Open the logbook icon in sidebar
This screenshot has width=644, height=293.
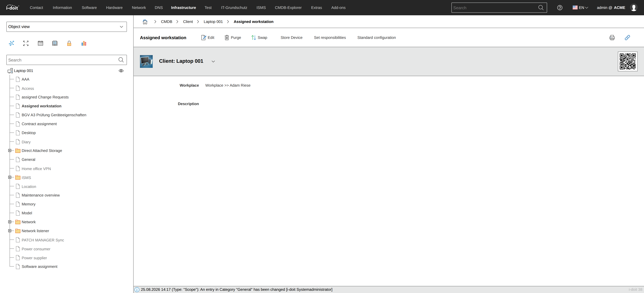[x=55, y=43]
